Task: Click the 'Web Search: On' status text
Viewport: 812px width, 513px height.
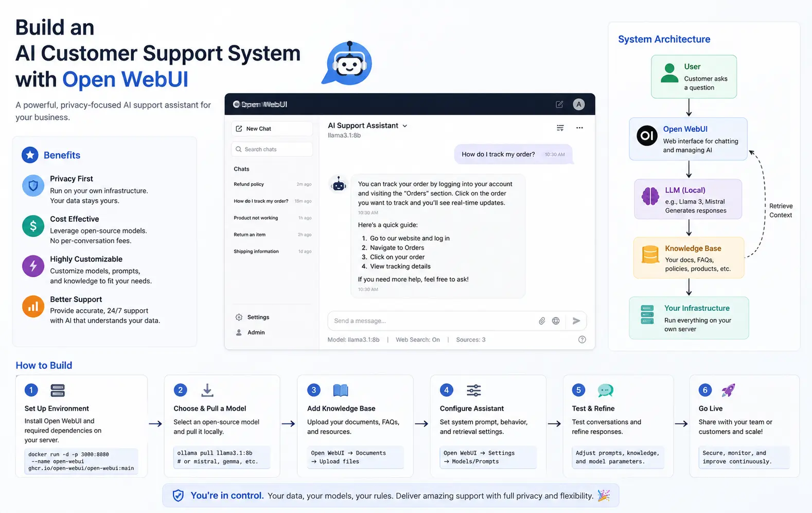Action: (x=418, y=340)
